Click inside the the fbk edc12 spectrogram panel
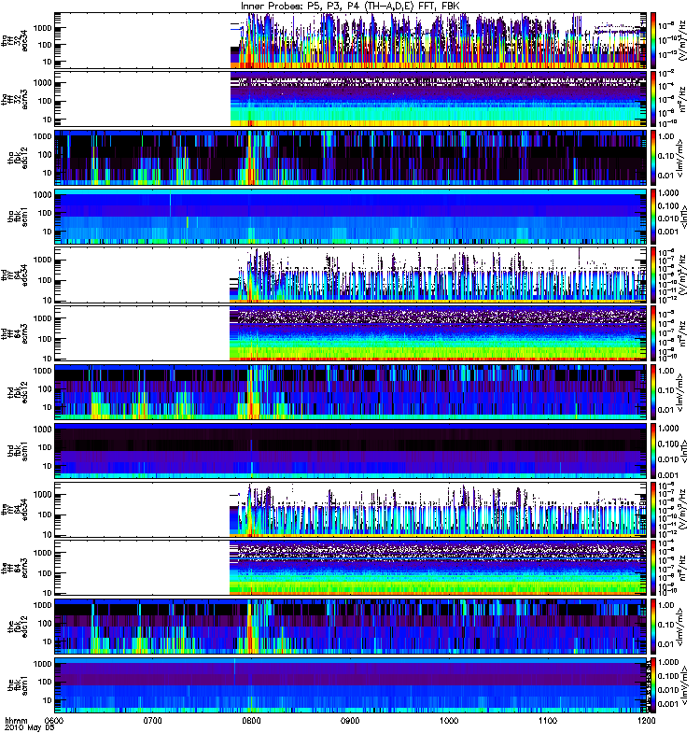The width and height of the screenshot is (700, 747). pos(350,627)
